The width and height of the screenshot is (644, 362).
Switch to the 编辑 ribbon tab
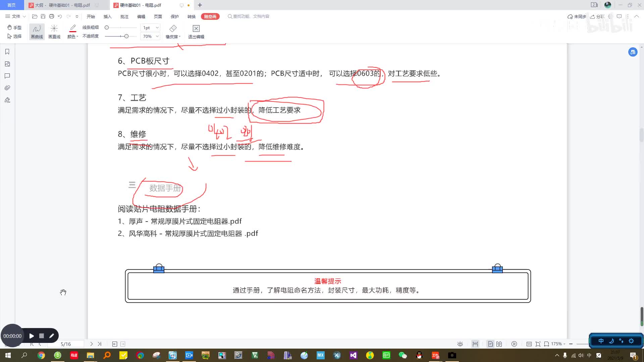[x=141, y=16]
